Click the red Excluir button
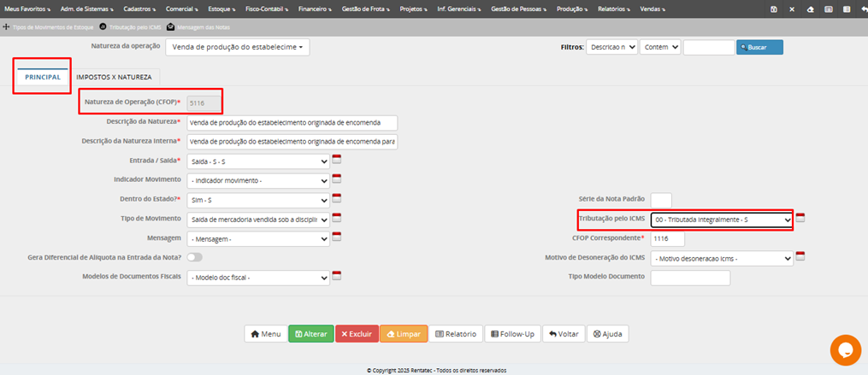 tap(356, 334)
